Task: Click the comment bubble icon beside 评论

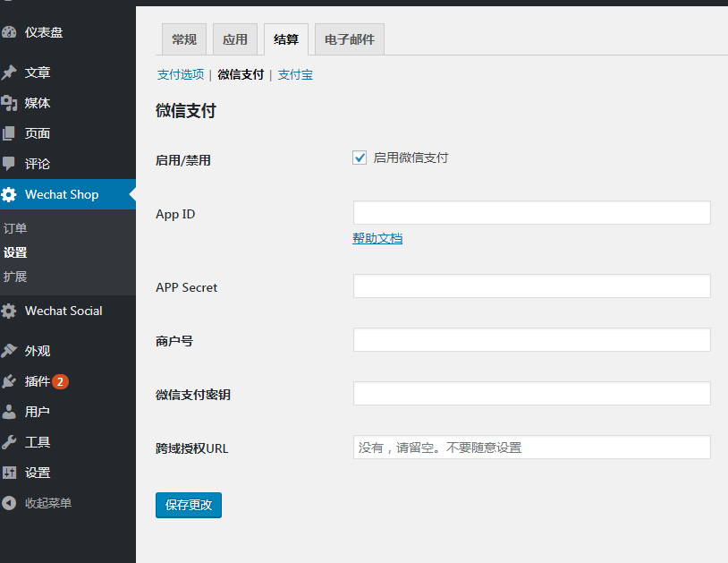Action: (9, 164)
